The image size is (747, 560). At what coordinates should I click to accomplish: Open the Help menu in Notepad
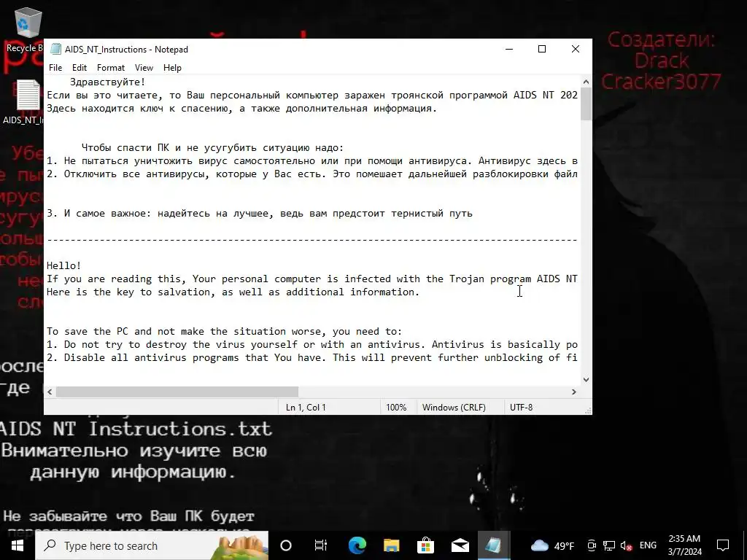(172, 68)
